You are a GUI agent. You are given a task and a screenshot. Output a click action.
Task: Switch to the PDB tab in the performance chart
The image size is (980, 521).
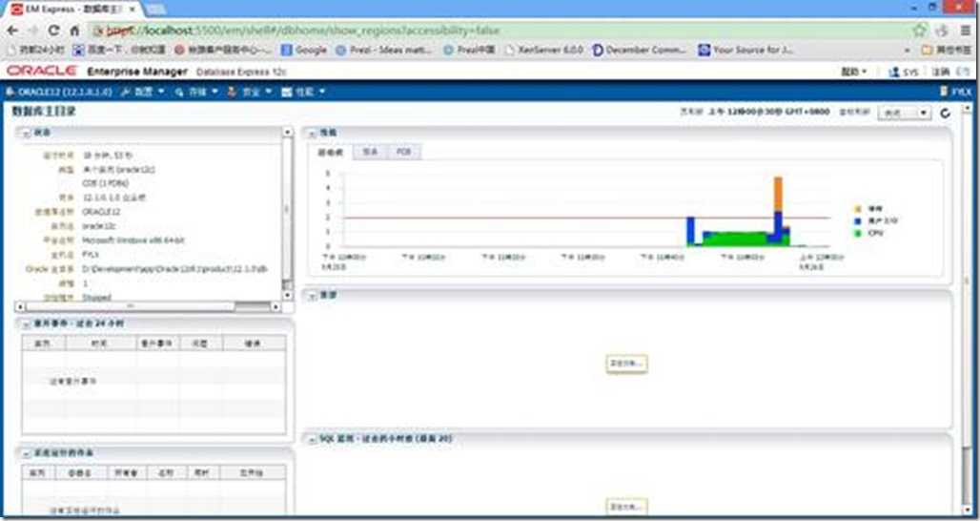tap(404, 152)
